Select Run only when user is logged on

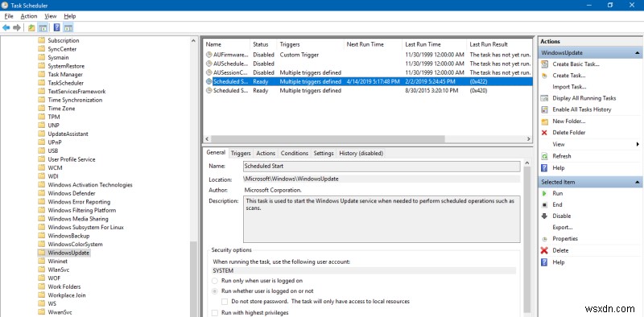point(215,281)
